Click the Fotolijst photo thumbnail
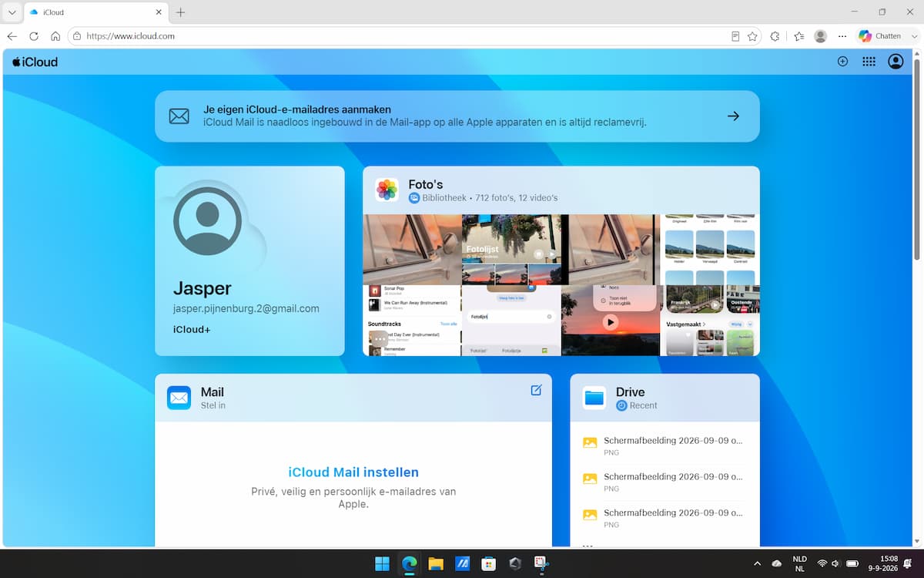Screen dimensions: 924x578 (511, 250)
